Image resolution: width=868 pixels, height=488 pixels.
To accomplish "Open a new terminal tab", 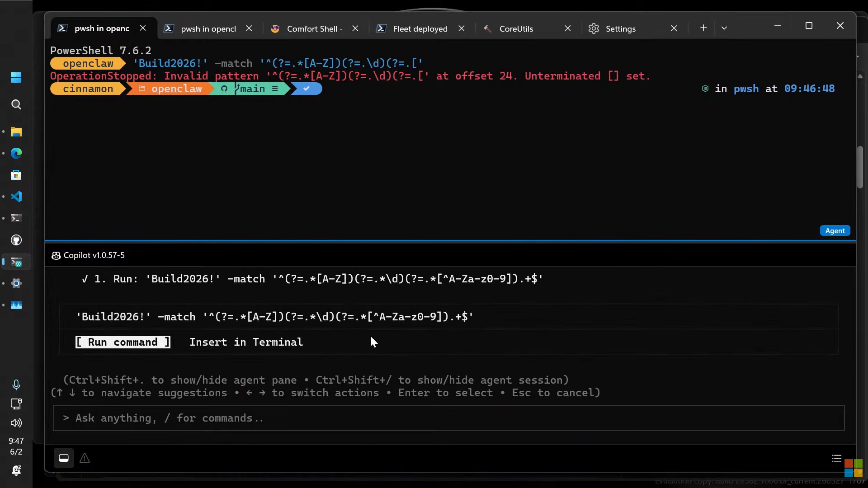I will pyautogui.click(x=703, y=28).
